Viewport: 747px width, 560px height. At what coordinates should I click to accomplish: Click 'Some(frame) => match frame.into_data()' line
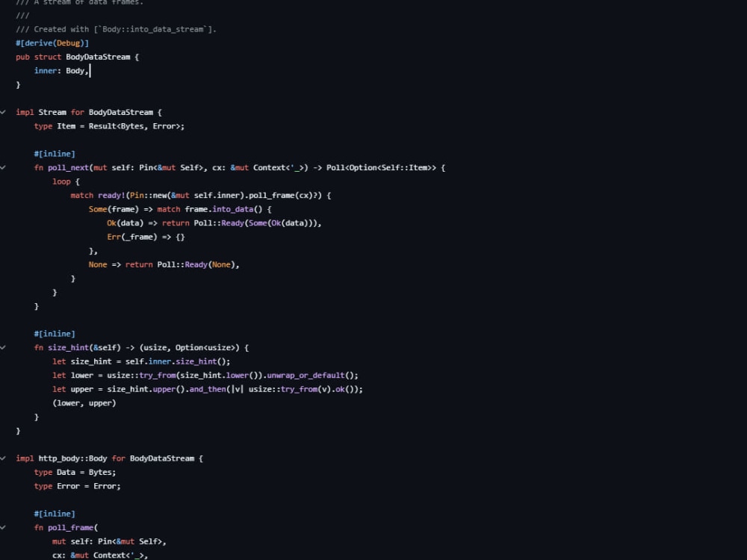(x=180, y=209)
